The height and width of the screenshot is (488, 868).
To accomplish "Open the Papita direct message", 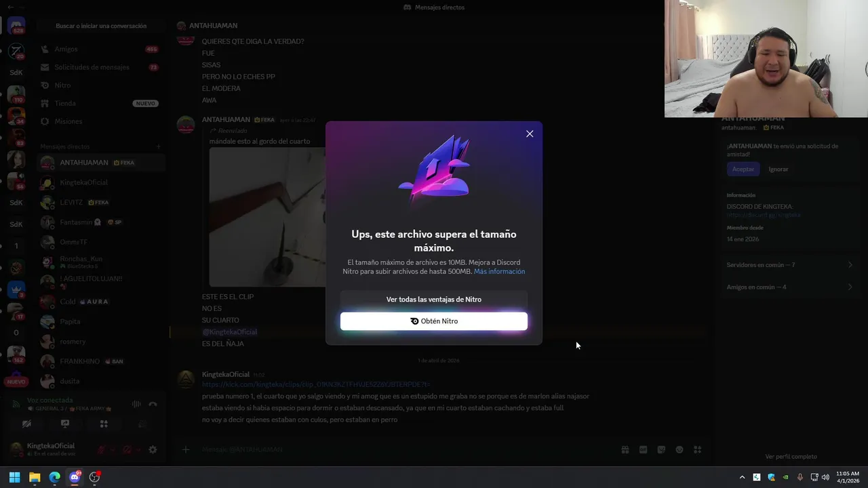I will [x=102, y=321].
